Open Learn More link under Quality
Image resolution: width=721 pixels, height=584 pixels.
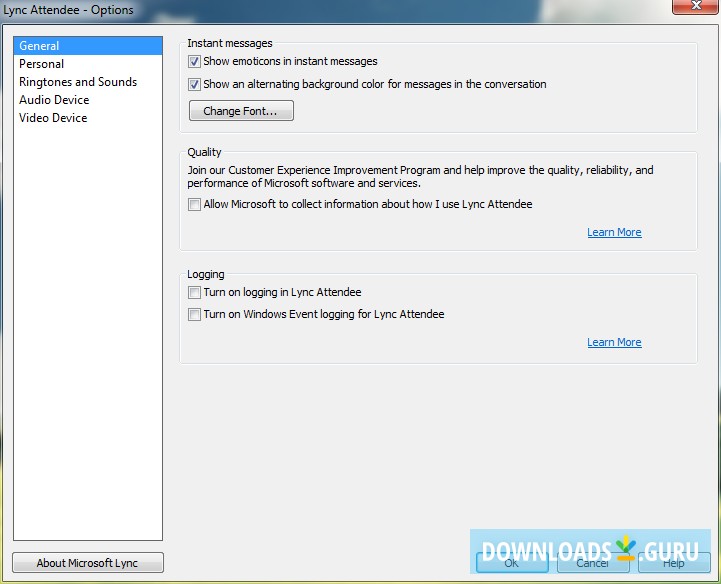[x=614, y=232]
